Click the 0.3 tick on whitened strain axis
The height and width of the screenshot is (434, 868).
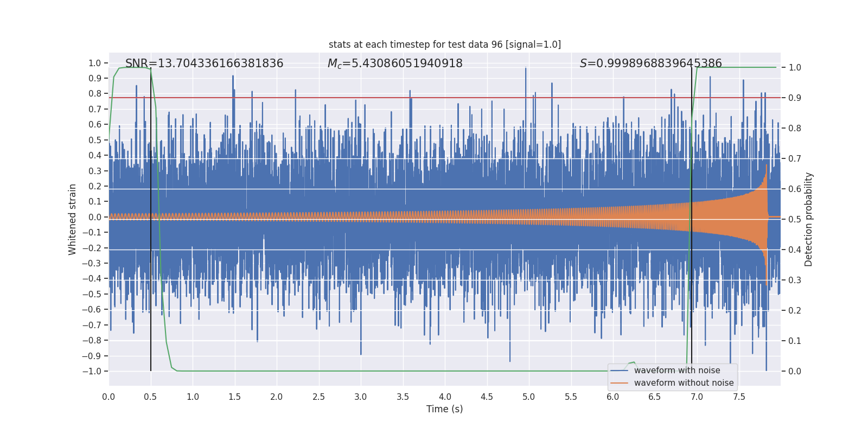[x=95, y=171]
